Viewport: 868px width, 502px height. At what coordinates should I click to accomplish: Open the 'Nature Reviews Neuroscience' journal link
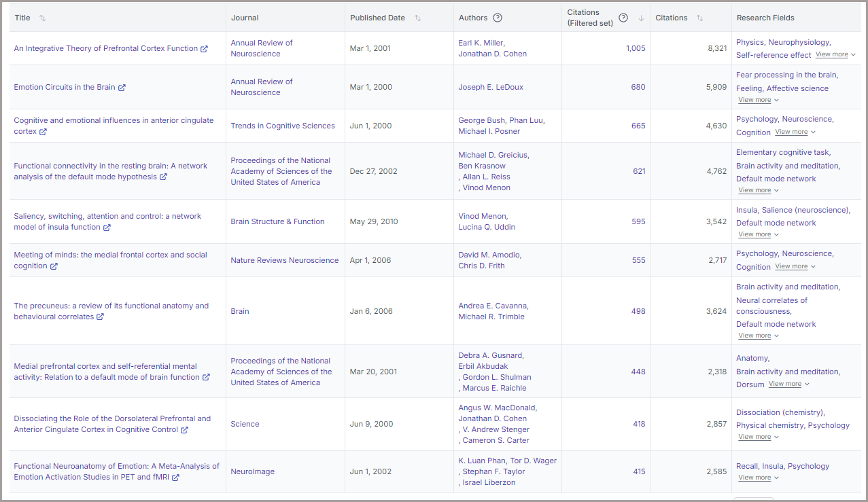coord(284,260)
